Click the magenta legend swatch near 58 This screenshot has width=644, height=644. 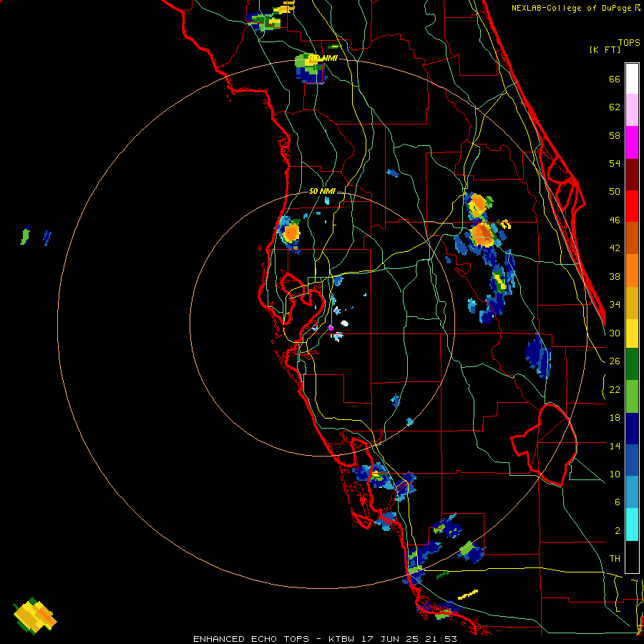tap(632, 142)
